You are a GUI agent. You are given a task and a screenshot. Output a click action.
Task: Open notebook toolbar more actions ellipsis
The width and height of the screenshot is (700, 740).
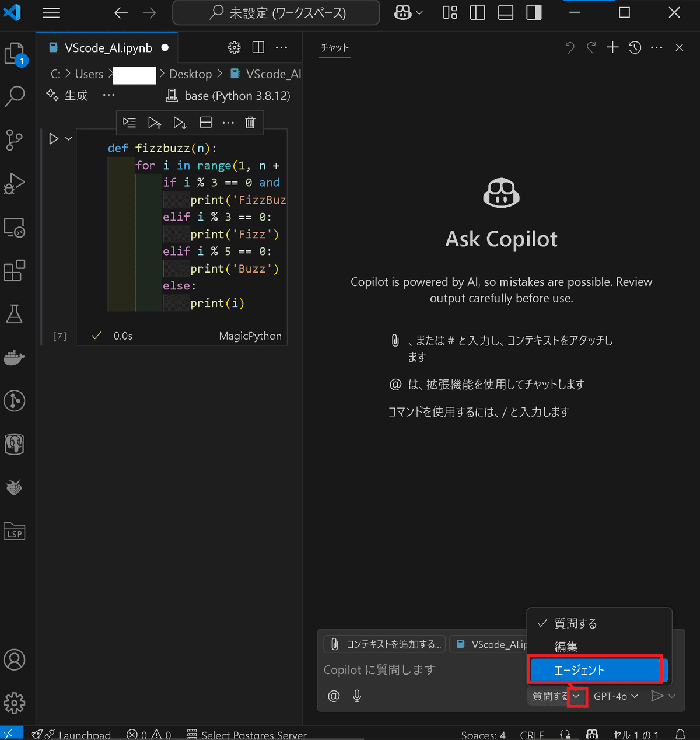click(x=109, y=96)
